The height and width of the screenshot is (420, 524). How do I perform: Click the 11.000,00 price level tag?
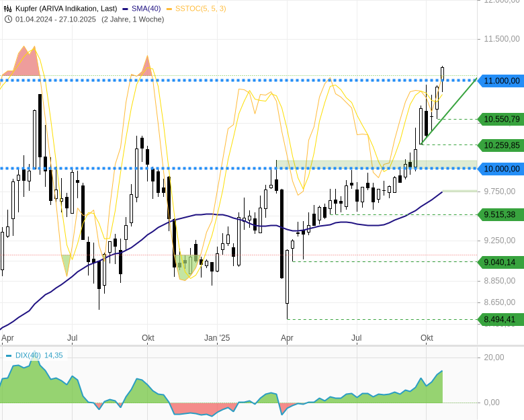pyautogui.click(x=501, y=81)
